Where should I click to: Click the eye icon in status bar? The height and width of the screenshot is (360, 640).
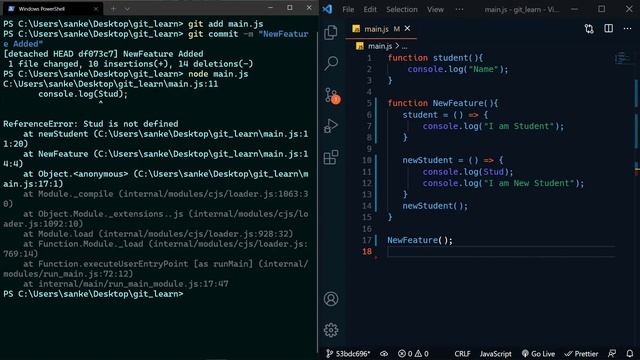384,353
